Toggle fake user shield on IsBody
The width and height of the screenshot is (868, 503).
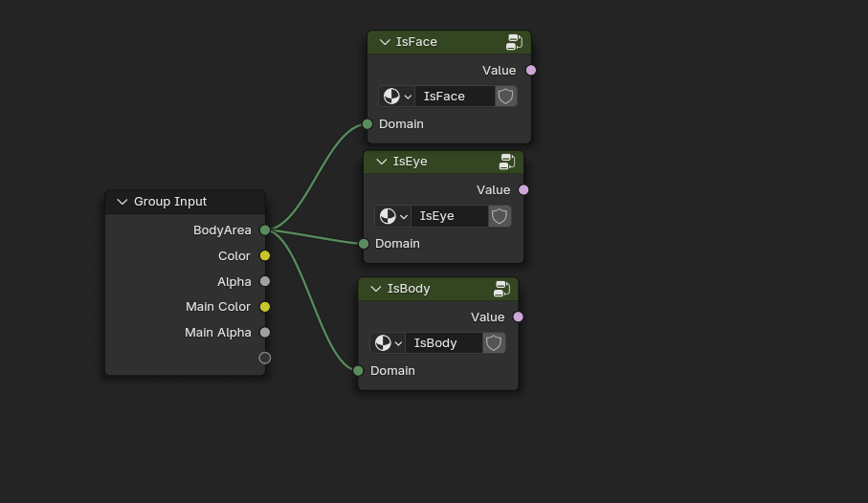click(x=494, y=343)
